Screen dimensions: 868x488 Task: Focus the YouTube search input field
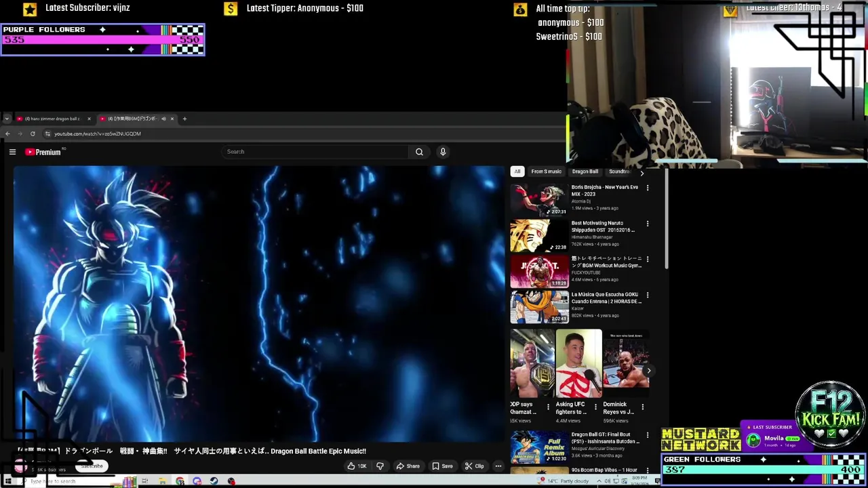click(x=315, y=152)
